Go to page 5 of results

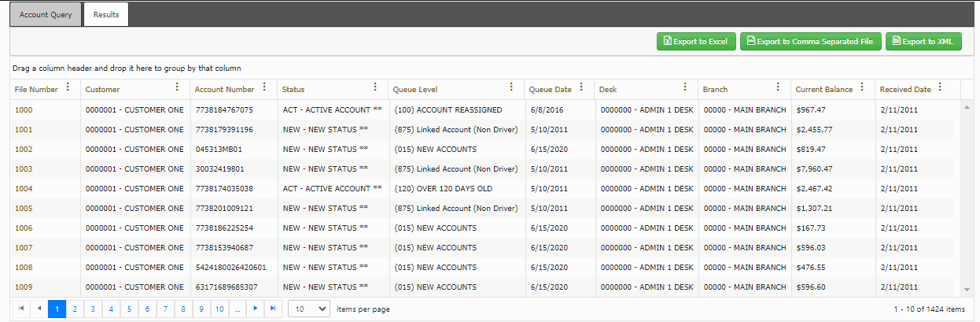pos(129,309)
